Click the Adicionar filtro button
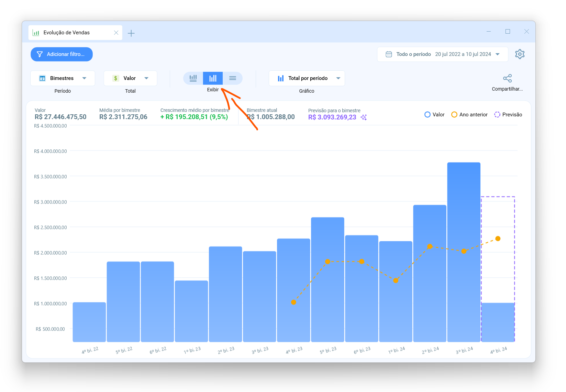This screenshot has width=566, height=392. click(x=62, y=54)
